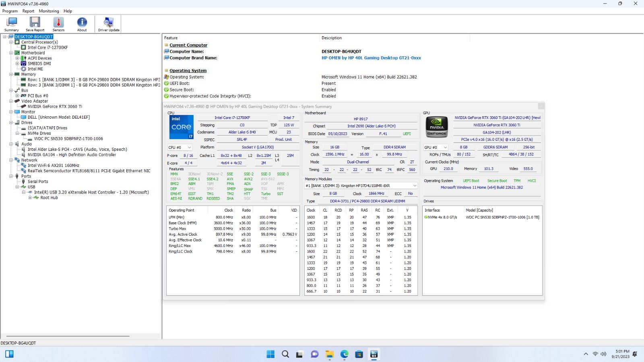Open the Summary toolbar icon
Viewport: 644px width, 362px height.
click(x=12, y=24)
